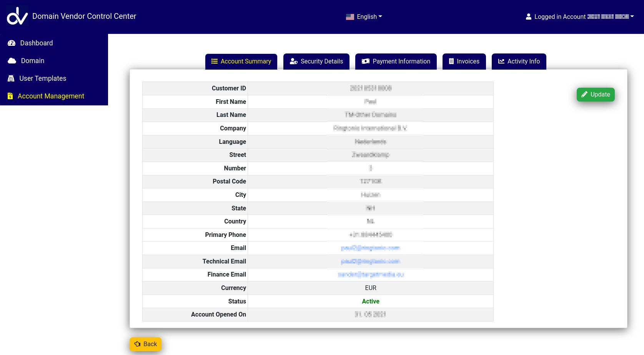
Task: Click the US flag icon near English
Action: (349, 17)
